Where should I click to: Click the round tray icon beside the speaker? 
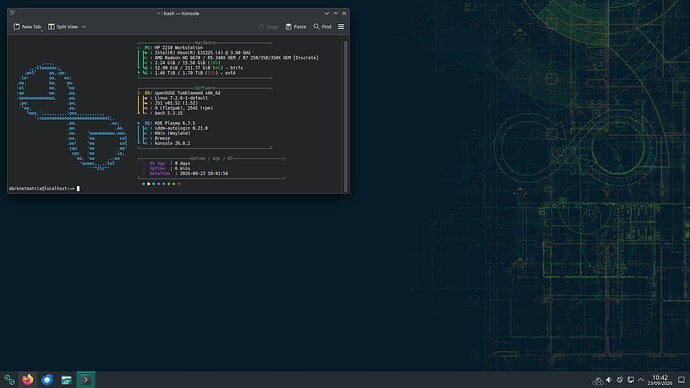(620, 380)
